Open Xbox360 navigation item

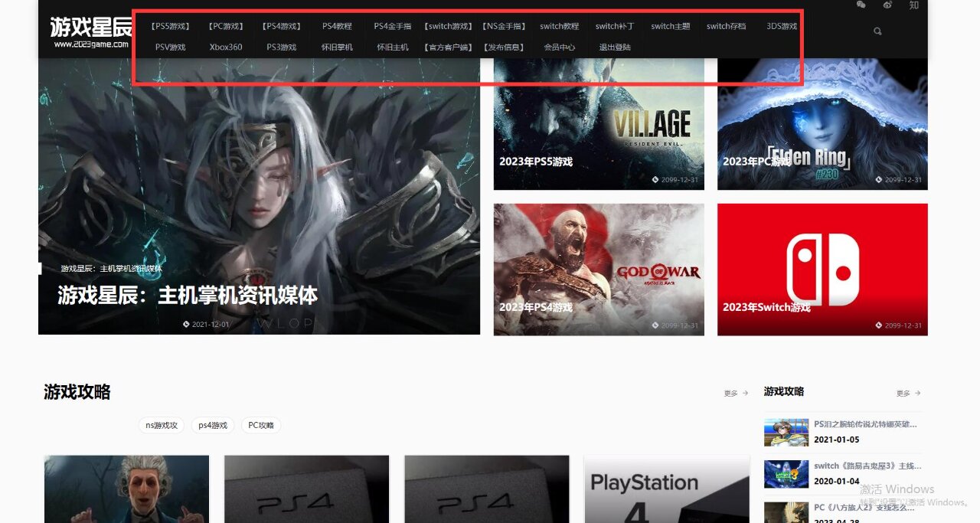coord(226,47)
